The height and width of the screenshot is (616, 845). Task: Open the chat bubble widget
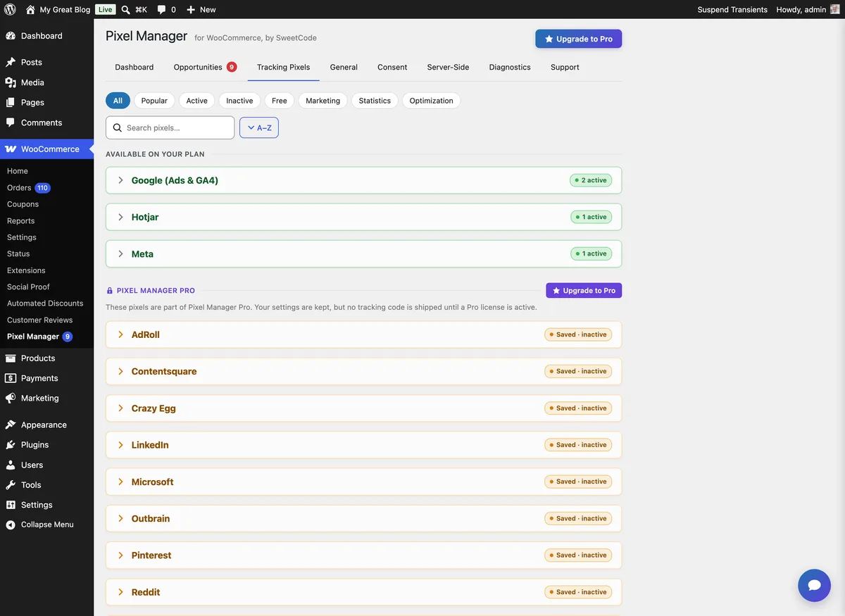(x=815, y=585)
